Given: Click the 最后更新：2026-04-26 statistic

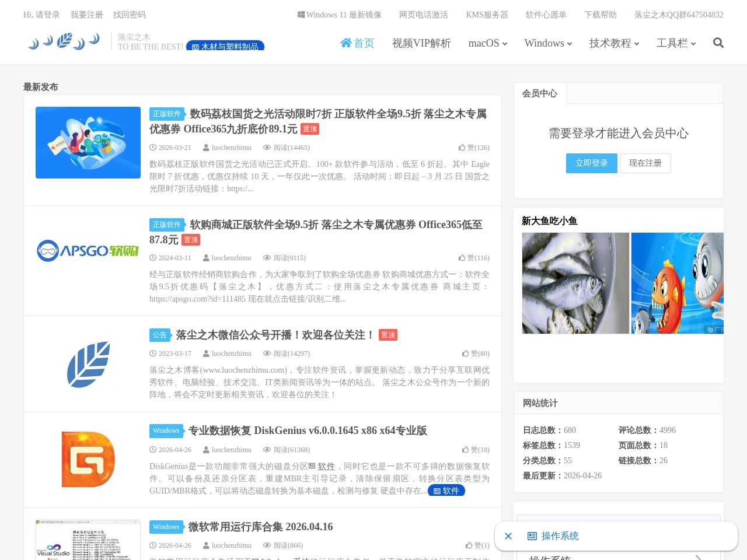Looking at the screenshot, I should [x=562, y=475].
